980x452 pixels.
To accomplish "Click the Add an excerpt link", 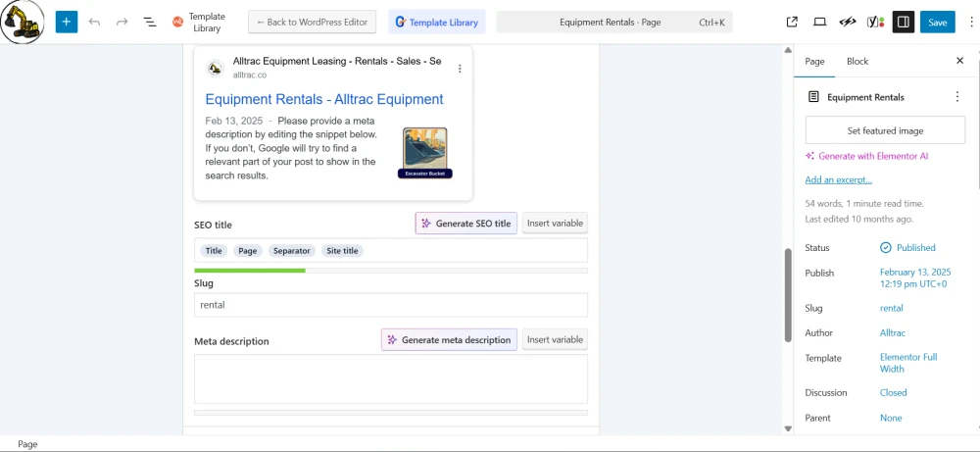I will pos(838,180).
